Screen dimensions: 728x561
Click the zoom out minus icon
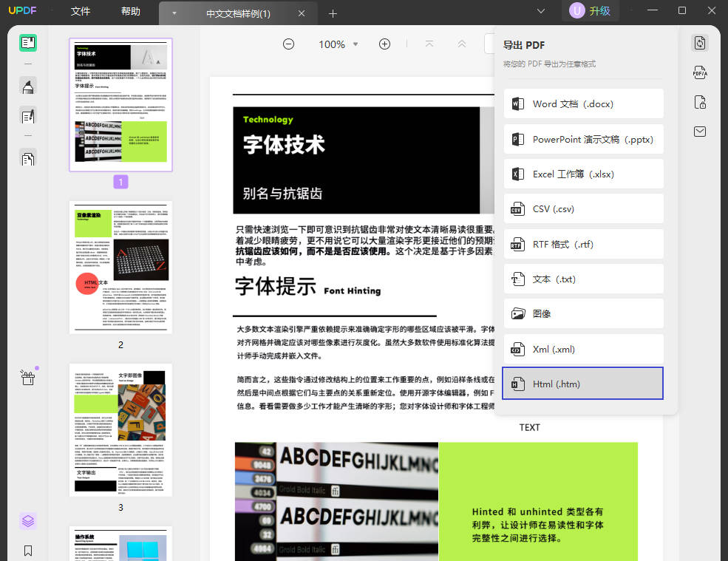pos(288,44)
